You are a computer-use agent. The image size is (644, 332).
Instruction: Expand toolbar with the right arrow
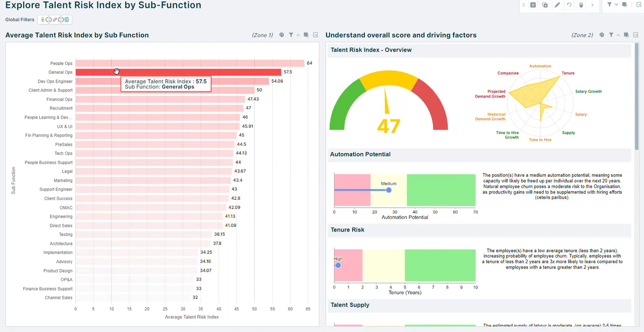[592, 5]
